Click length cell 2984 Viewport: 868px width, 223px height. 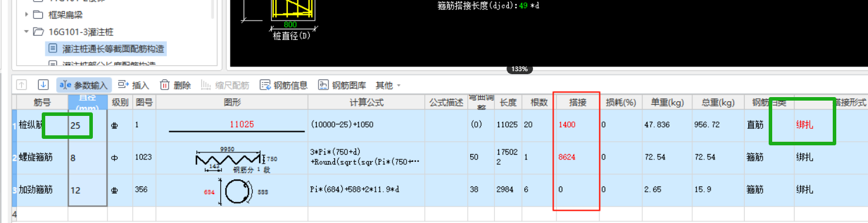coord(508,190)
